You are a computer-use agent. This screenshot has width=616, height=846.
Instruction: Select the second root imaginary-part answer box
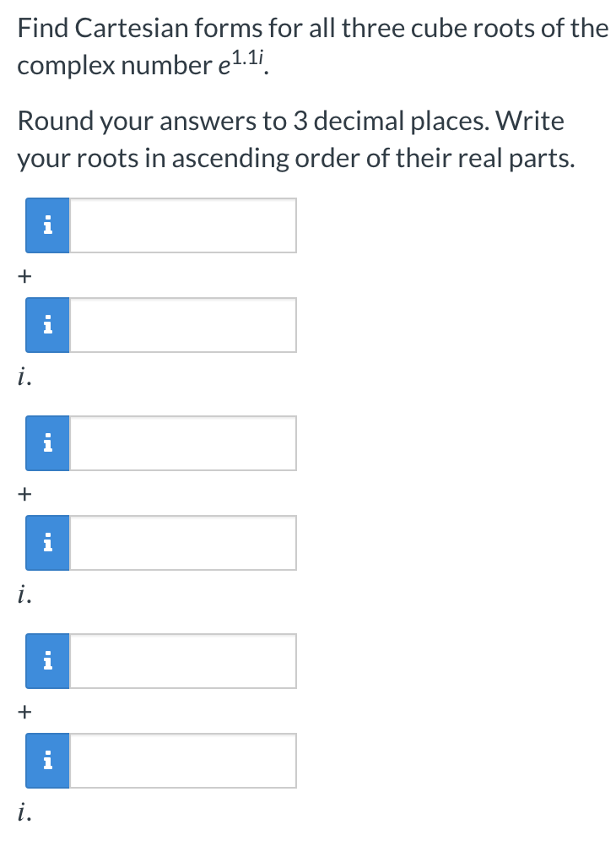(x=181, y=542)
